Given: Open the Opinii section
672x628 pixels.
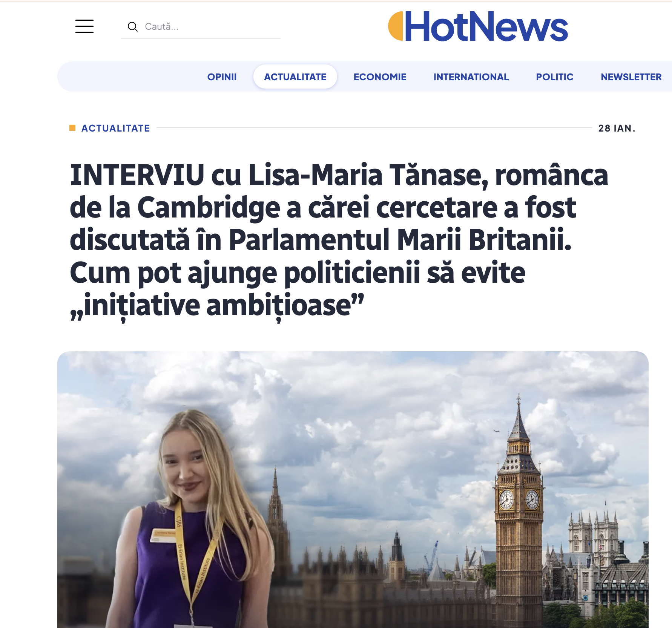Looking at the screenshot, I should pyautogui.click(x=222, y=77).
